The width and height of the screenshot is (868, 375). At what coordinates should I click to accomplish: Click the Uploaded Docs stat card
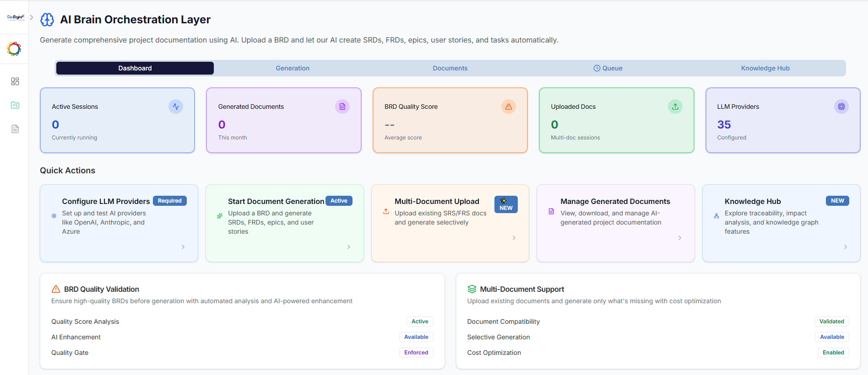(617, 120)
